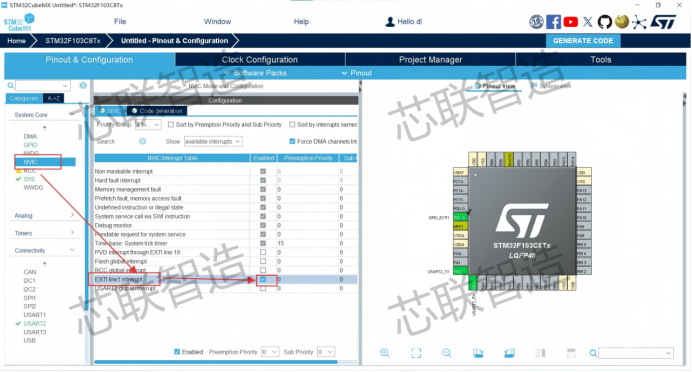This screenshot has height=372, width=692.
Task: Click the pin search combo field
Action: [x=636, y=353]
